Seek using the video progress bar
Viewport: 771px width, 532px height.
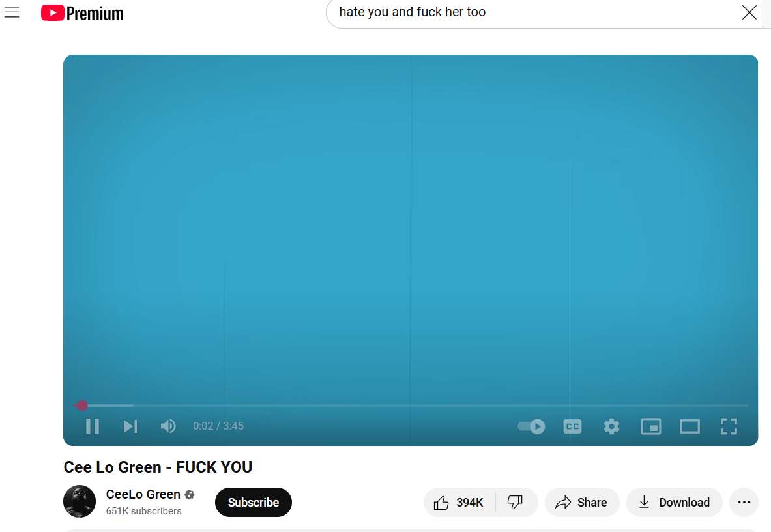pyautogui.click(x=411, y=406)
